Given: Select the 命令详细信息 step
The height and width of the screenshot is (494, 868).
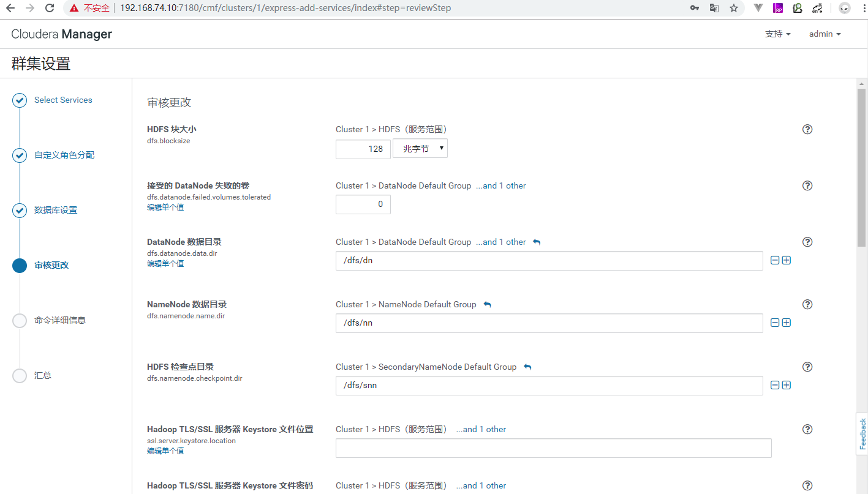Looking at the screenshot, I should [60, 320].
